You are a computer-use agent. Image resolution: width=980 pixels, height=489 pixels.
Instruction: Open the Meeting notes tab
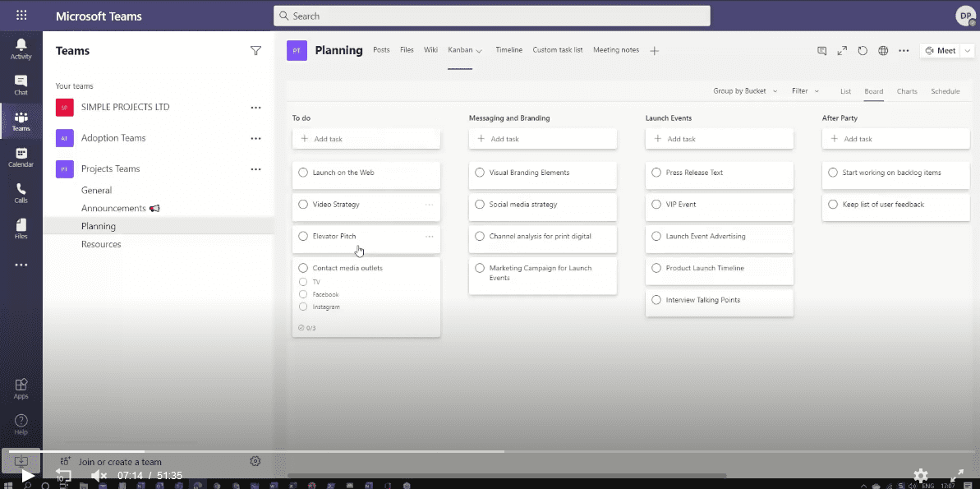[616, 50]
